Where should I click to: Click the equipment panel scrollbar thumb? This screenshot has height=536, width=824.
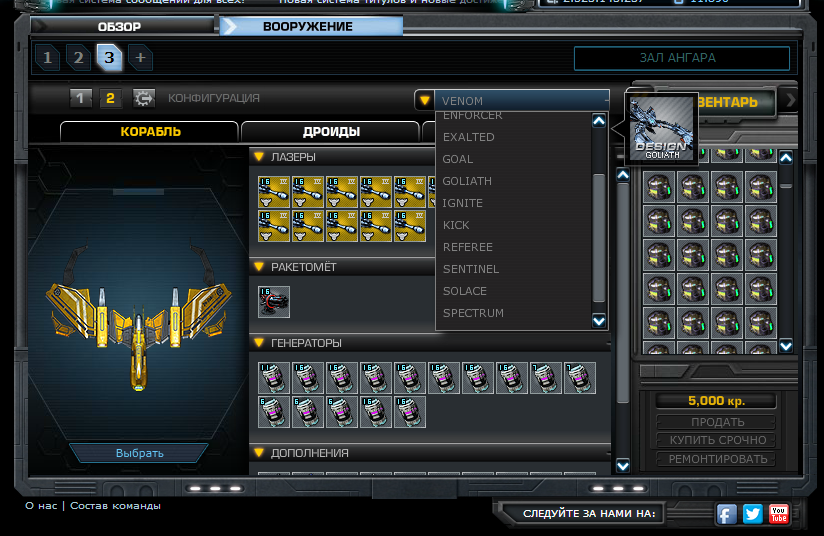pyautogui.click(x=623, y=293)
